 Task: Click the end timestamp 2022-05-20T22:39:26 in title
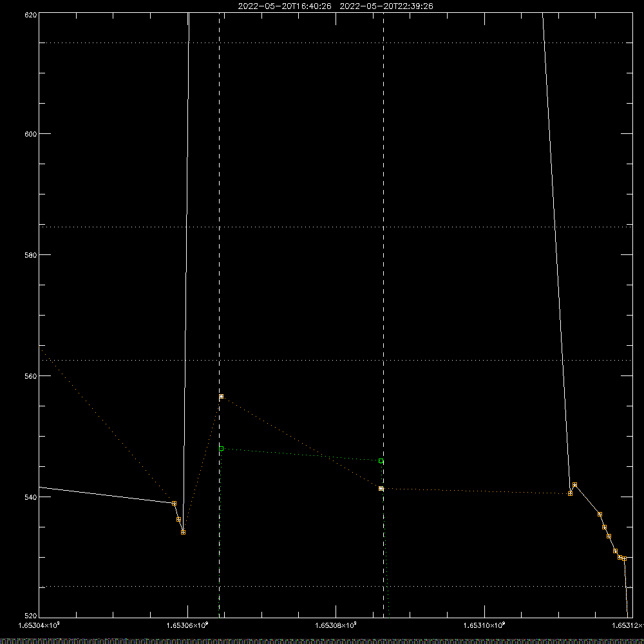coord(386,6)
